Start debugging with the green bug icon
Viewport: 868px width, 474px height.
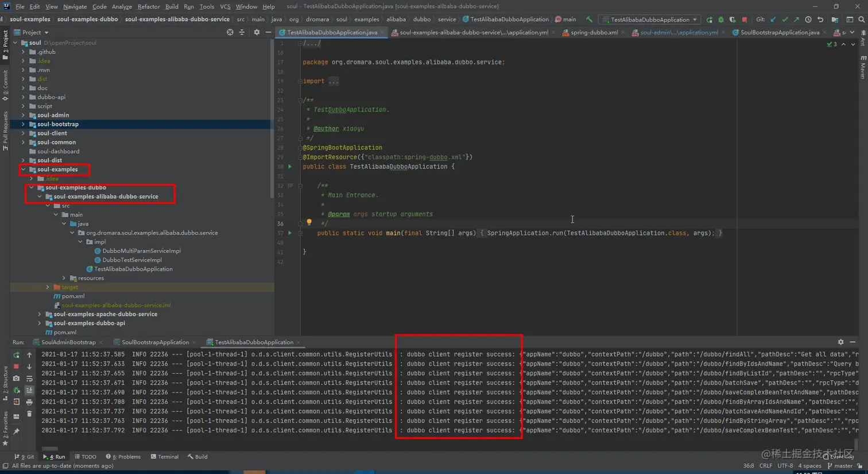721,20
